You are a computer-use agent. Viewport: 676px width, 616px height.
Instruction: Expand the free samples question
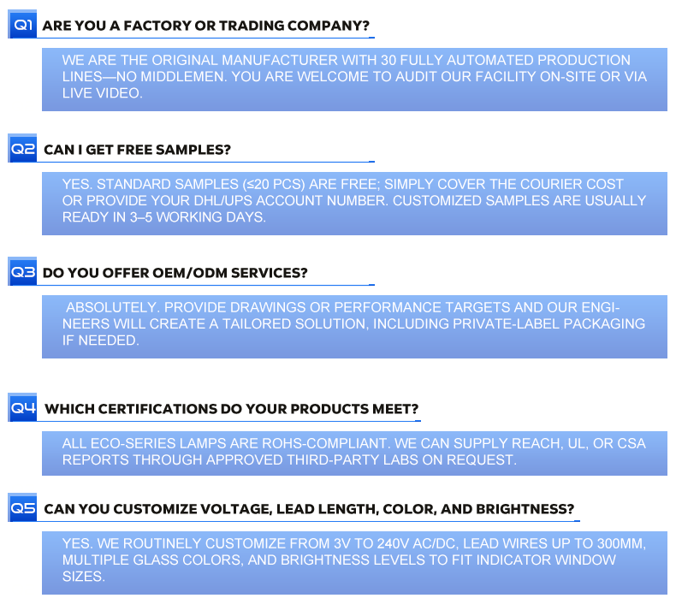[x=137, y=150]
